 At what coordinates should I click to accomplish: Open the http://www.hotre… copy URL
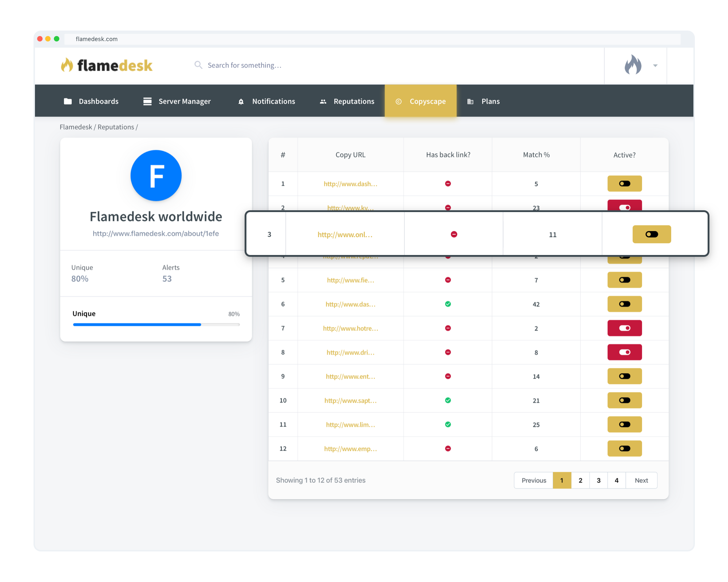pos(351,328)
